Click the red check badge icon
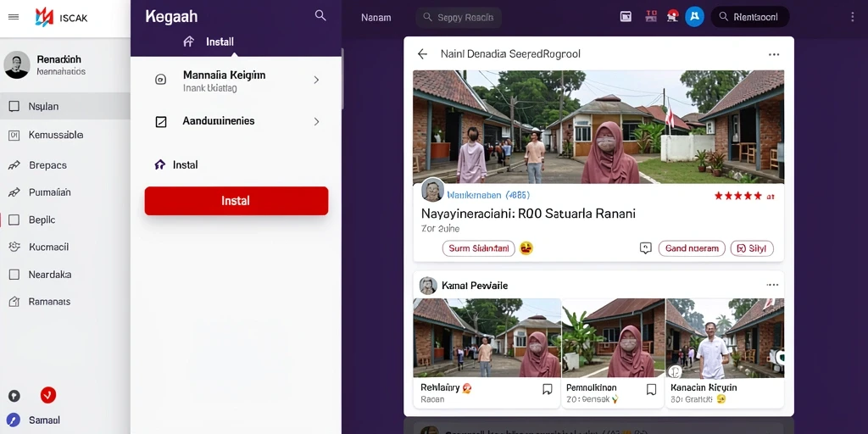Screen dimensions: 868x434 pyautogui.click(x=48, y=395)
